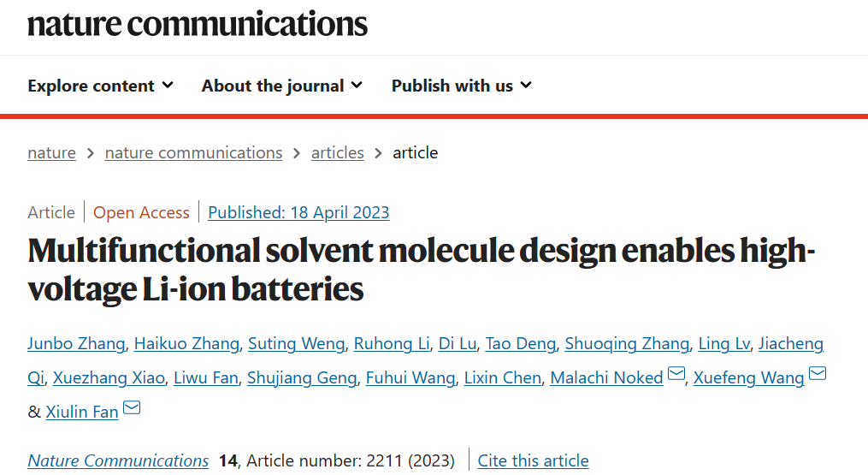This screenshot has height=475, width=868.
Task: Navigate to the articles breadcrumb
Action: (338, 152)
